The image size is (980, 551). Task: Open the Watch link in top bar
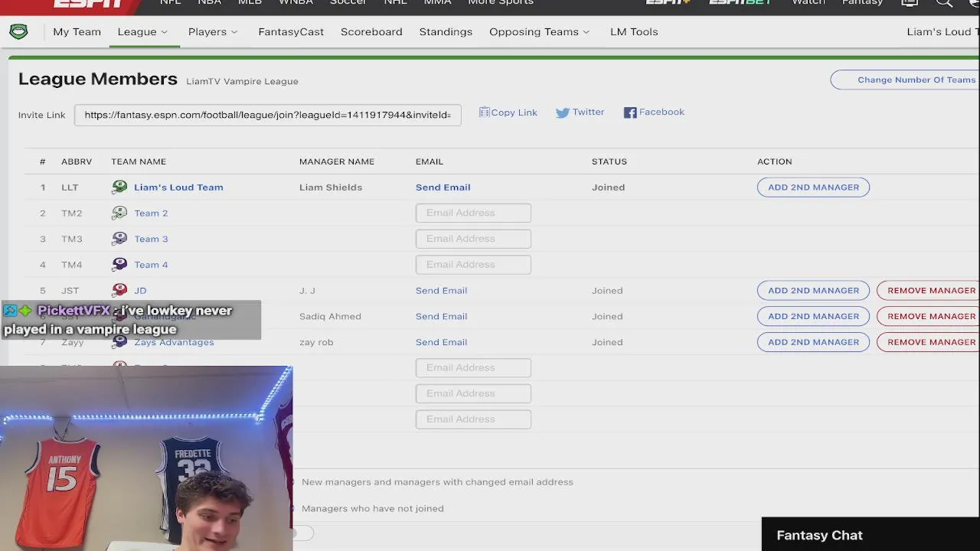(808, 3)
